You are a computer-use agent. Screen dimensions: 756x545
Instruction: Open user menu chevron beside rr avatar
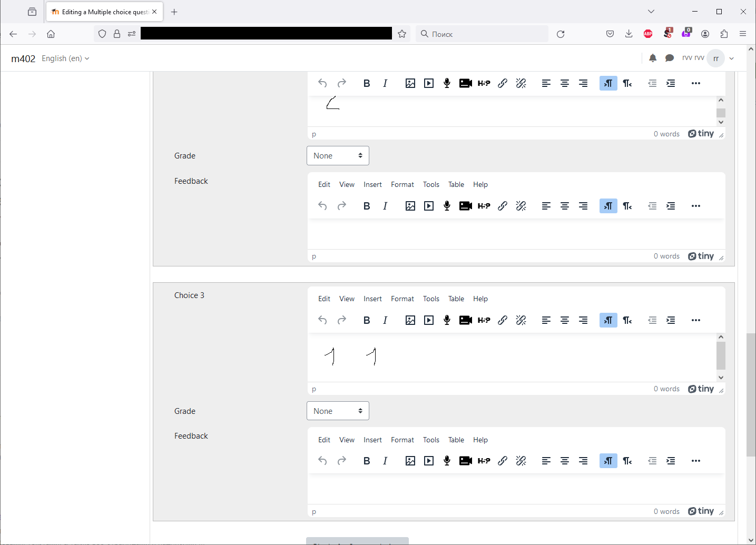pos(732,58)
